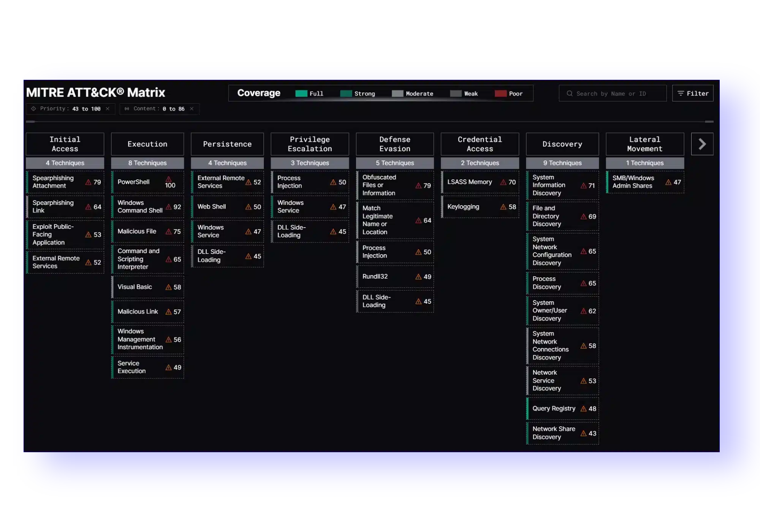This screenshot has width=760, height=532.
Task: Open Network Service Discovery technique
Action: click(x=562, y=381)
